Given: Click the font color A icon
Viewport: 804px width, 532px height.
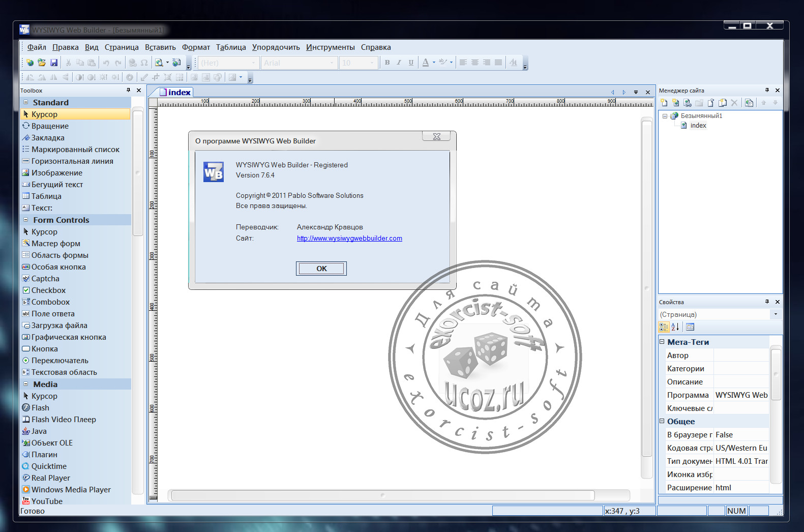Looking at the screenshot, I should pos(426,63).
